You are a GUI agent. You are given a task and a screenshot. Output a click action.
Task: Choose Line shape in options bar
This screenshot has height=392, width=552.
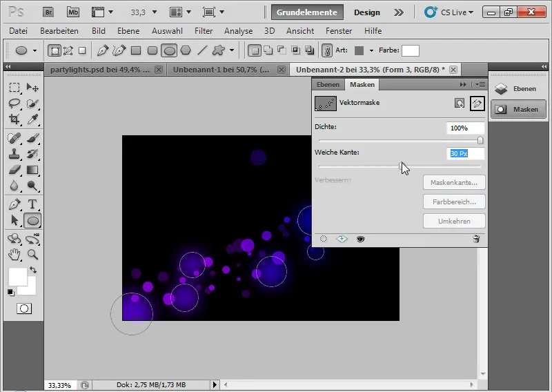click(x=202, y=50)
